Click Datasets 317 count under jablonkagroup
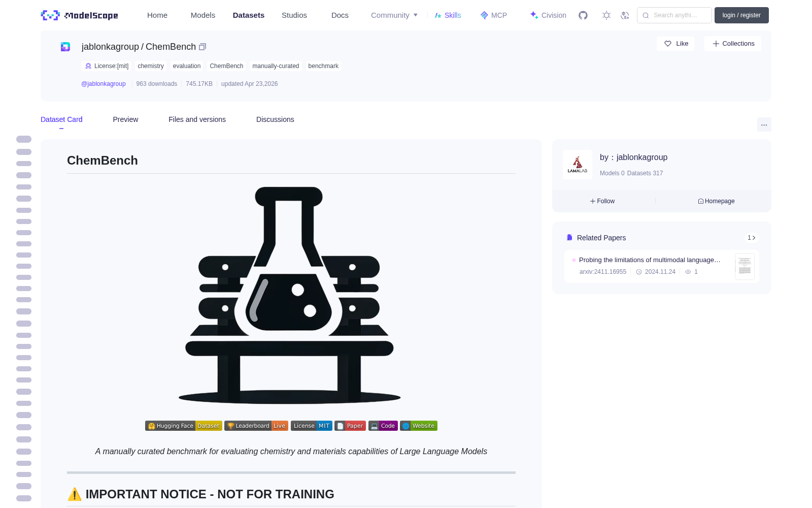Viewport: 812px width, 508px height. (x=645, y=173)
